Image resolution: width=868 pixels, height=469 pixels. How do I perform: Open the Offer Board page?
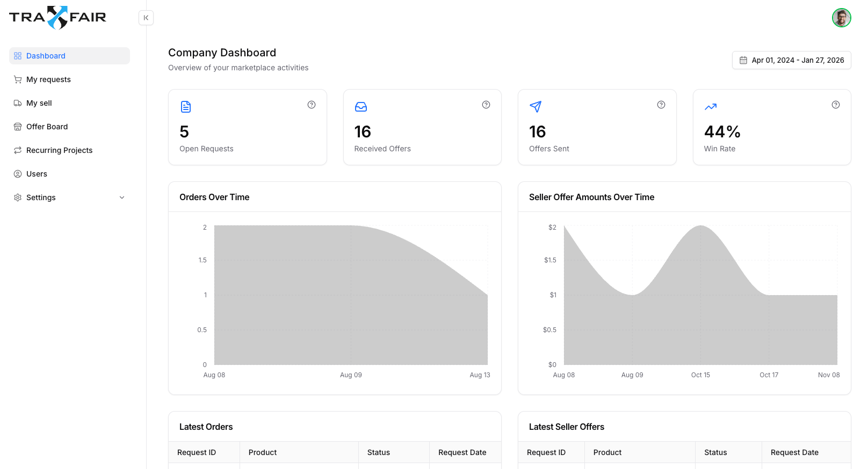click(x=47, y=127)
